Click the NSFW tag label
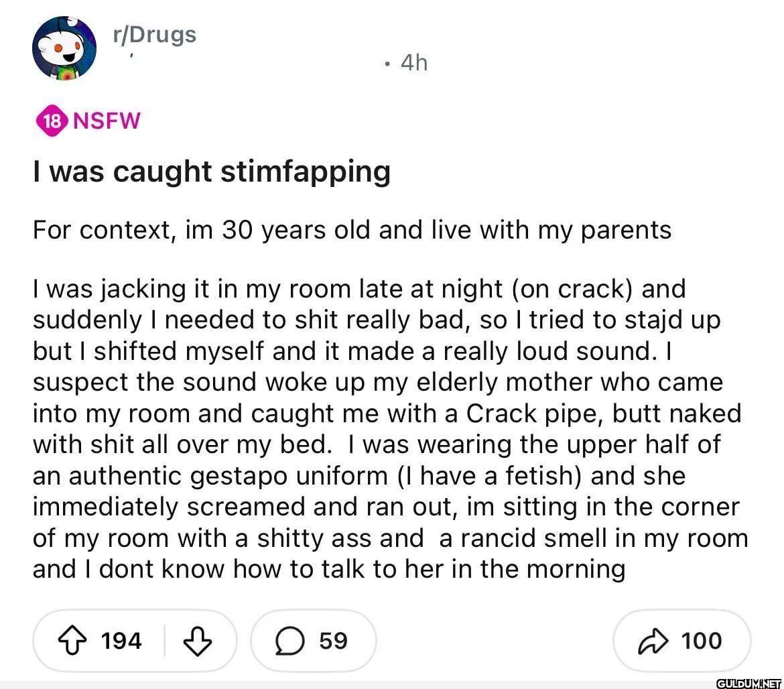 (107, 121)
